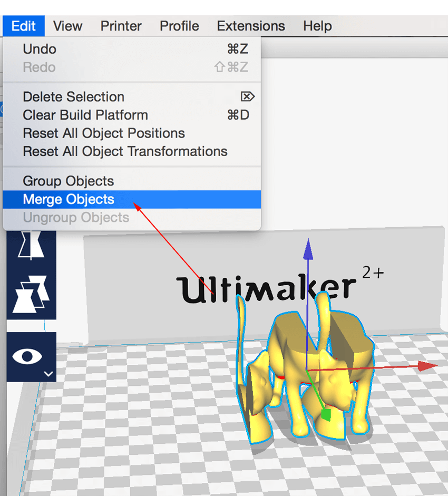Expand the view mode chevron arrow
Viewport: 448px width, 496px height.
click(48, 374)
